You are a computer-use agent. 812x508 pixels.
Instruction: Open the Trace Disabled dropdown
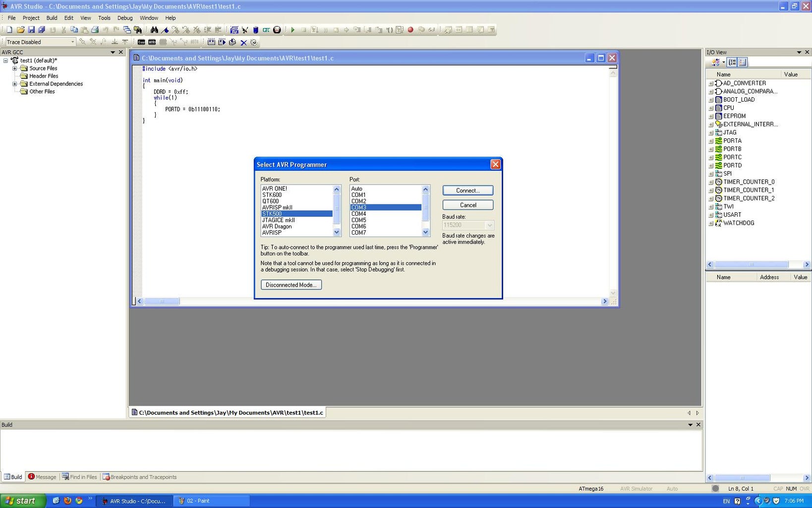(72, 42)
